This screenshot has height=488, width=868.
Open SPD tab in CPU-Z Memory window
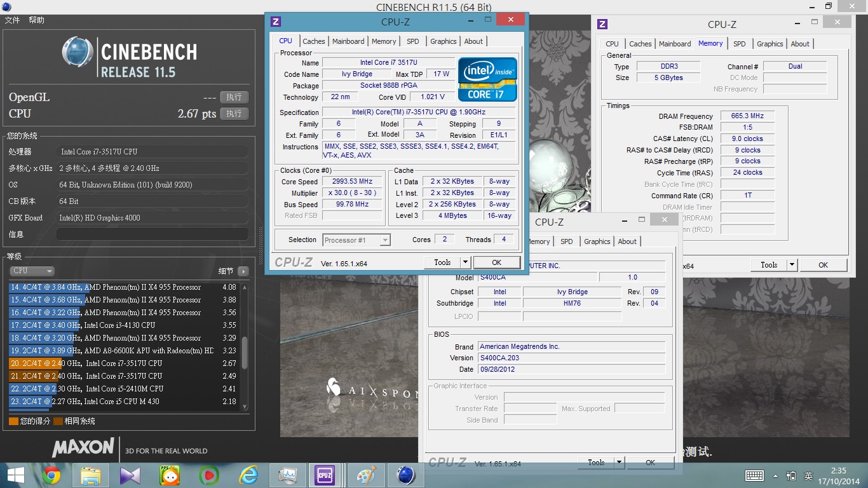coord(740,44)
